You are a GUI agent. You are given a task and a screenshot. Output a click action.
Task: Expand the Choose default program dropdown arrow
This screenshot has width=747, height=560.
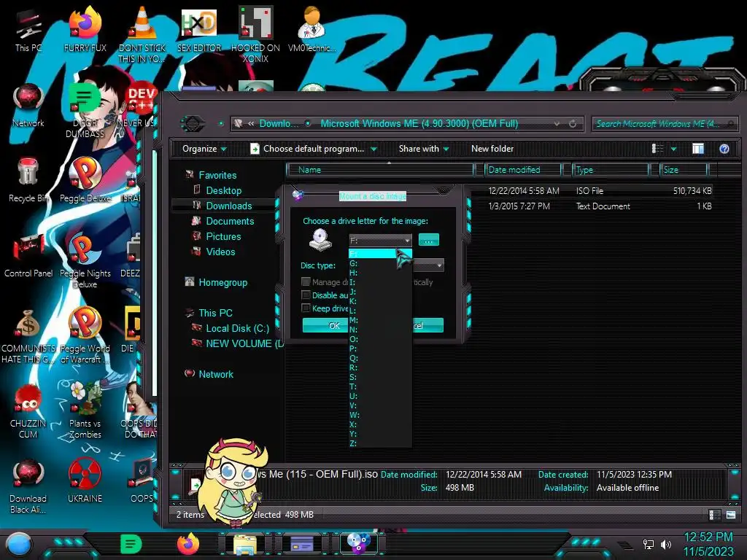[374, 149]
